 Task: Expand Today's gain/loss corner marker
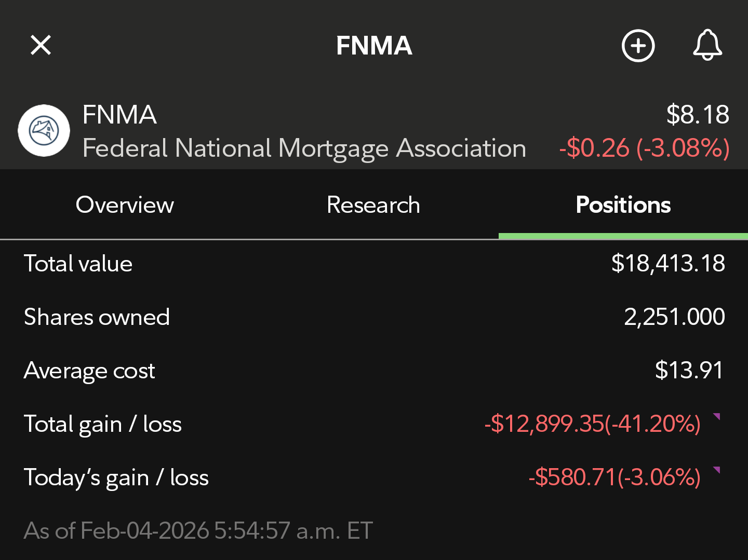pos(717,470)
